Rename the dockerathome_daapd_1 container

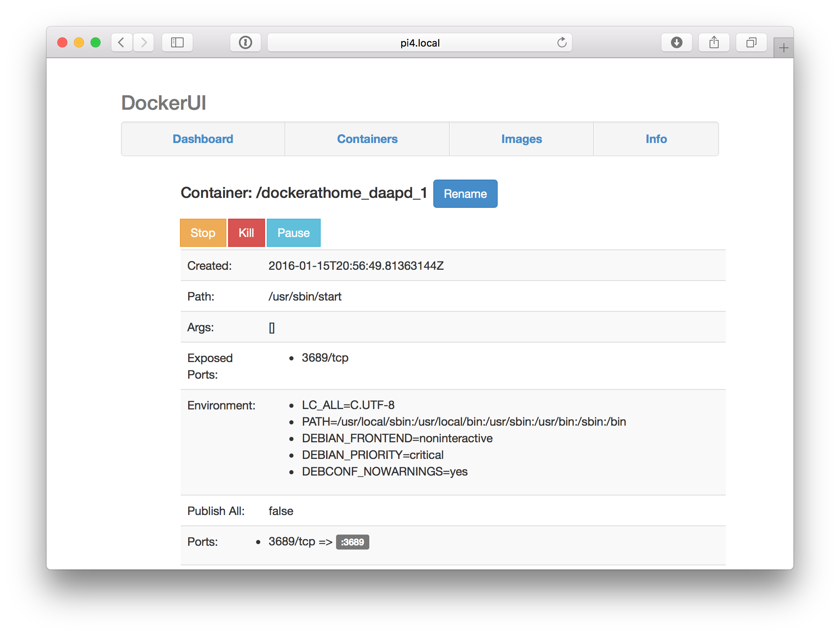coord(465,194)
